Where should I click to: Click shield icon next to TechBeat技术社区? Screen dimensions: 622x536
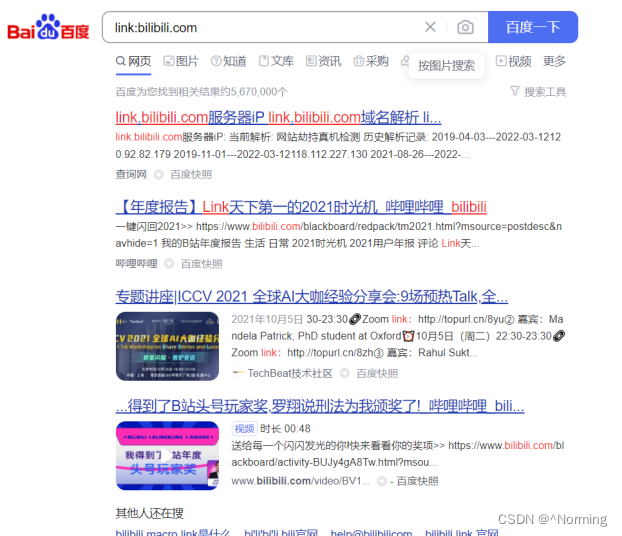pyautogui.click(x=345, y=373)
